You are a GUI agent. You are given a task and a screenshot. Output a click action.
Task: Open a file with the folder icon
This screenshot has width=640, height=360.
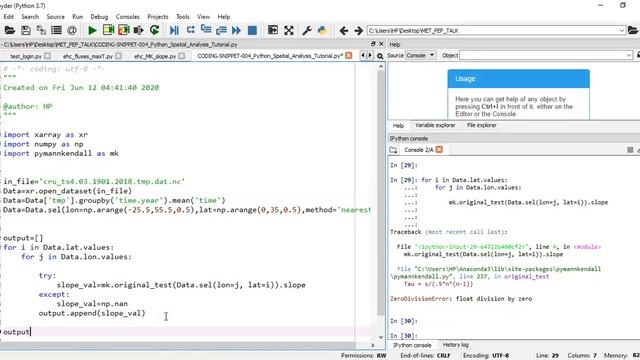(9, 30)
